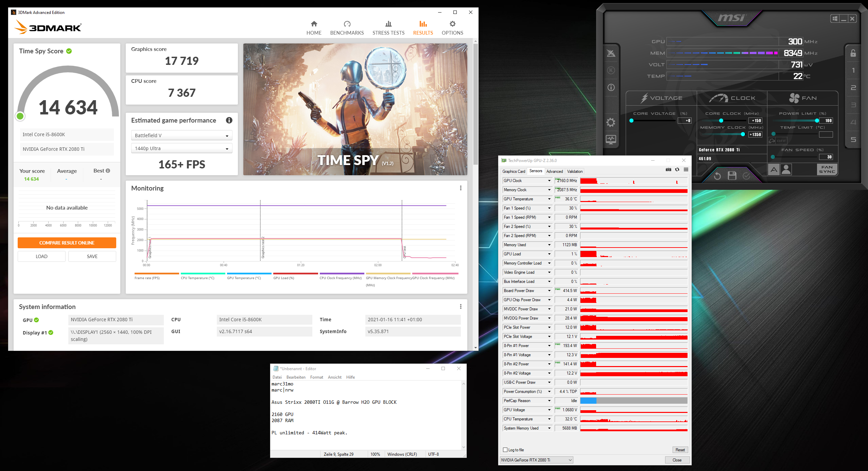This screenshot has height=471, width=868.
Task: Open Afterburner hardware monitor window
Action: [611, 140]
